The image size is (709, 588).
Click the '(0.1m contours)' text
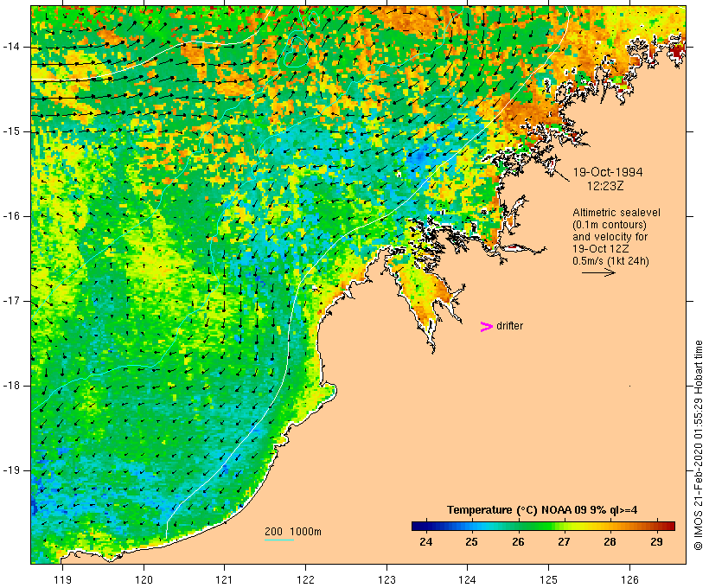click(610, 225)
